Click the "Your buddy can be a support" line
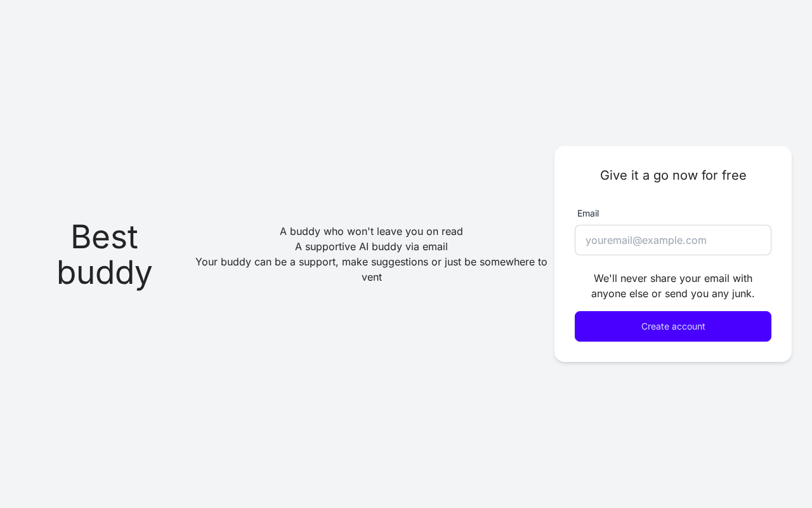Screen dimensions: 812x508 pyautogui.click(x=371, y=262)
